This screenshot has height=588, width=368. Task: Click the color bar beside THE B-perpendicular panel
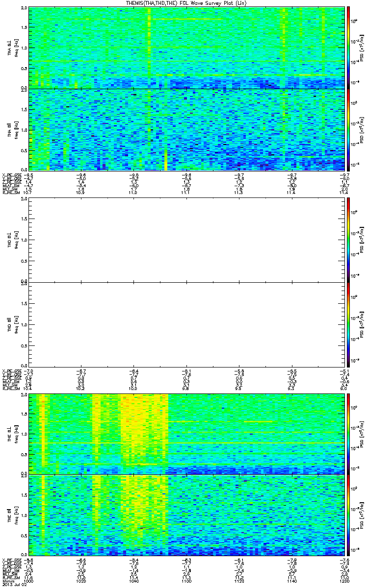point(348,434)
